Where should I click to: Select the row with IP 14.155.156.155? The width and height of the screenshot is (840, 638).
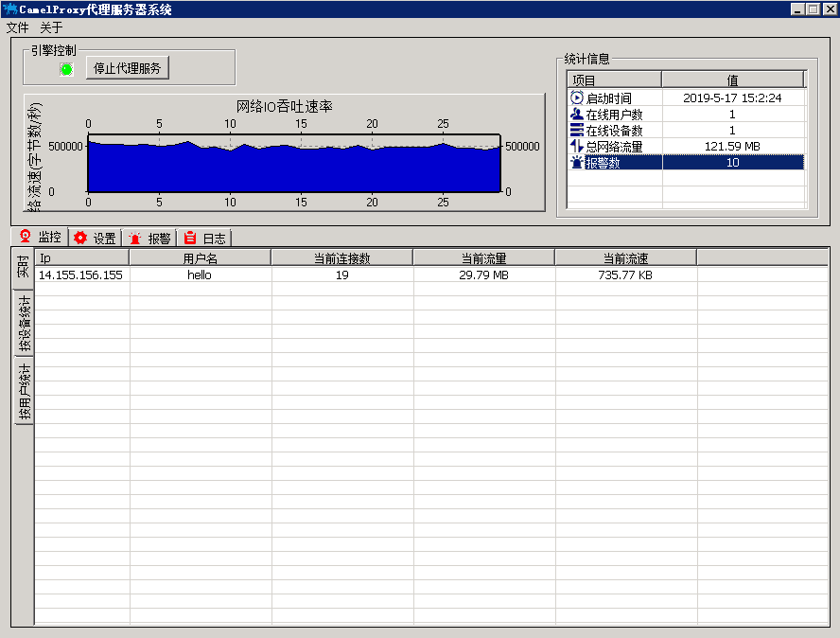tap(431, 275)
